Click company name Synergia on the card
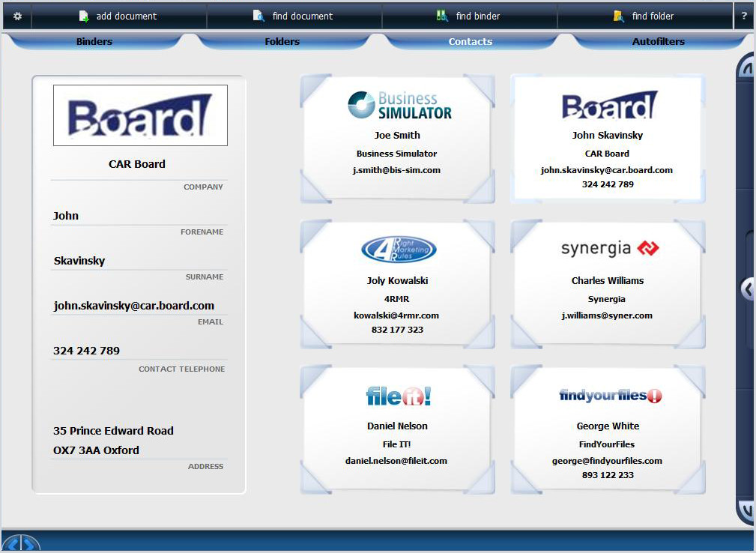756x553 pixels. click(x=607, y=299)
